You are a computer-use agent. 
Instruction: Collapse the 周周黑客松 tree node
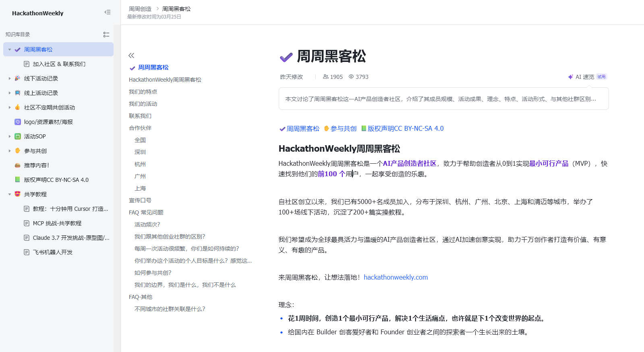[10, 49]
